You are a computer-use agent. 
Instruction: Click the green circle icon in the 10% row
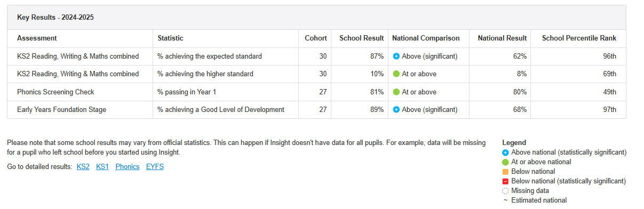pyautogui.click(x=396, y=74)
